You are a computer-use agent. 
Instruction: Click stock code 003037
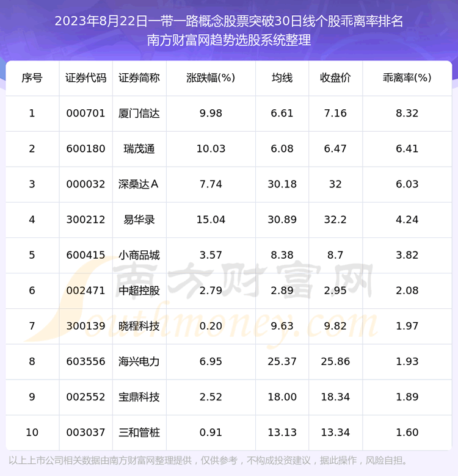point(85,432)
